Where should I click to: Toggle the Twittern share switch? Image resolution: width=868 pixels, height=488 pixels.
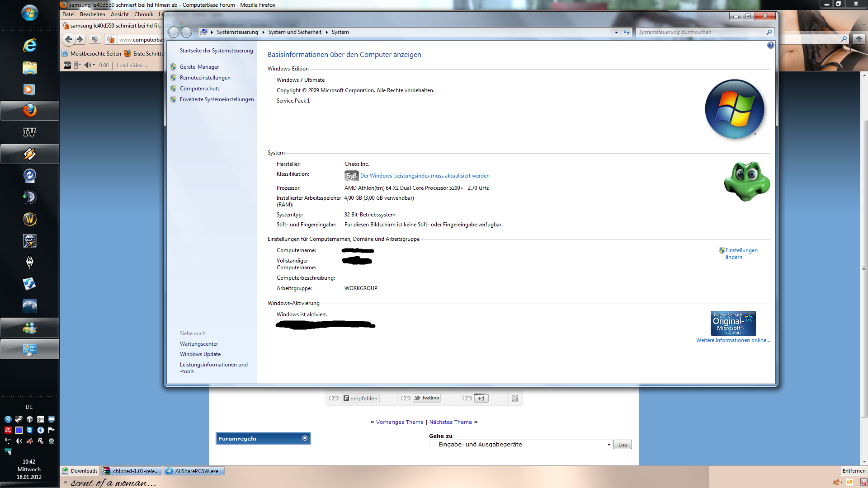click(x=406, y=398)
